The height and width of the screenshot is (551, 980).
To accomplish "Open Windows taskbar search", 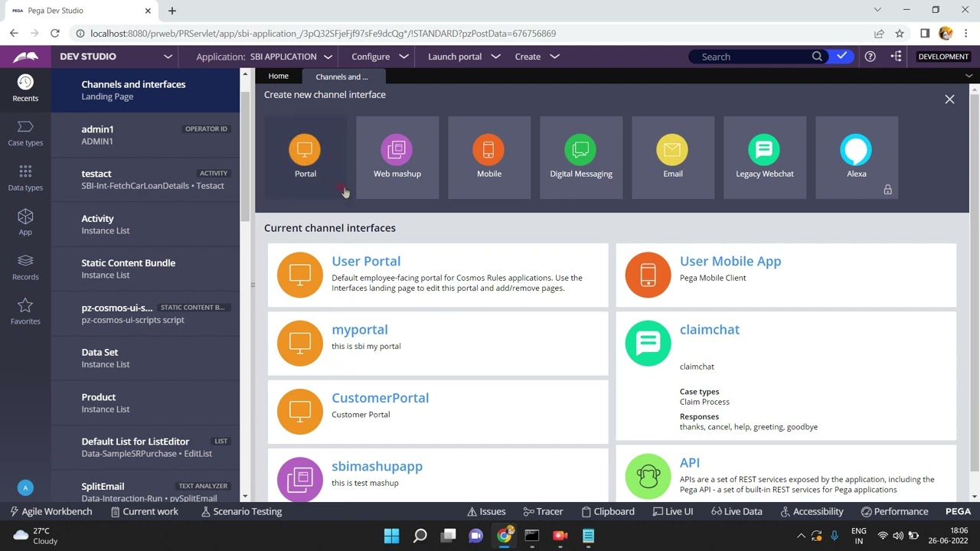I will [420, 536].
